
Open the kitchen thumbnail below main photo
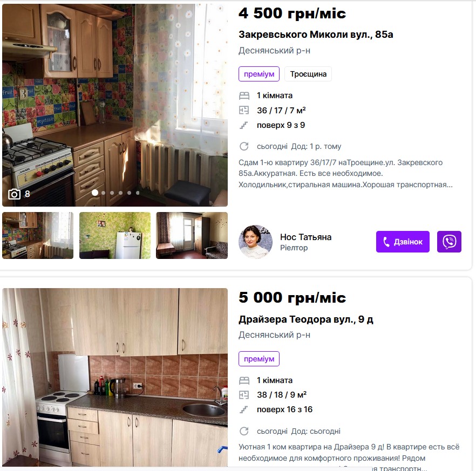click(x=38, y=235)
